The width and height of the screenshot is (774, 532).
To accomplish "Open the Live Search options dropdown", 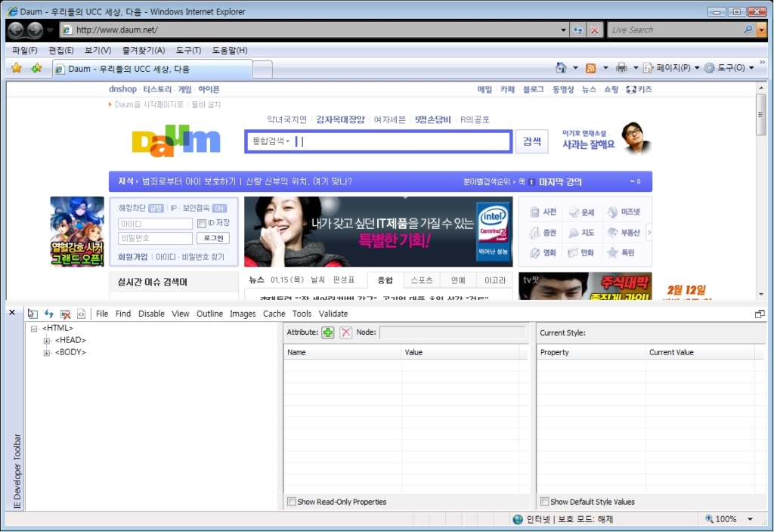I will tap(762, 29).
